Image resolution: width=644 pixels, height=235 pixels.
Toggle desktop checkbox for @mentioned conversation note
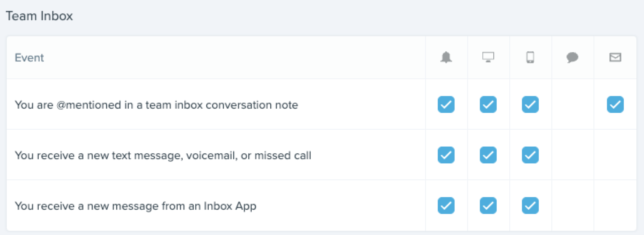(x=488, y=104)
